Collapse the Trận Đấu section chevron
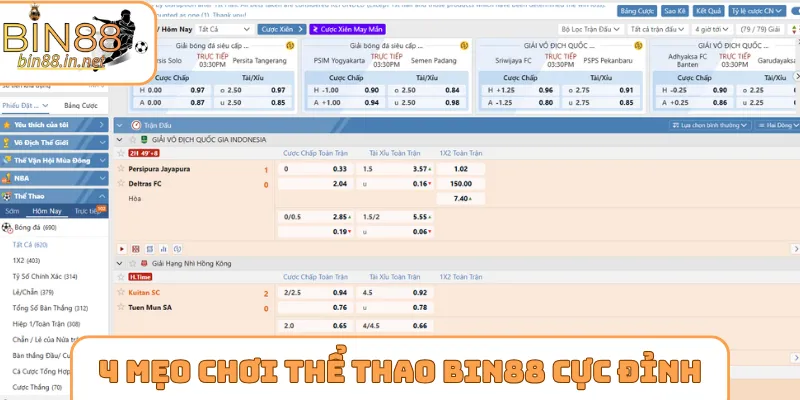Screen dimensions: 800x400 (119, 125)
